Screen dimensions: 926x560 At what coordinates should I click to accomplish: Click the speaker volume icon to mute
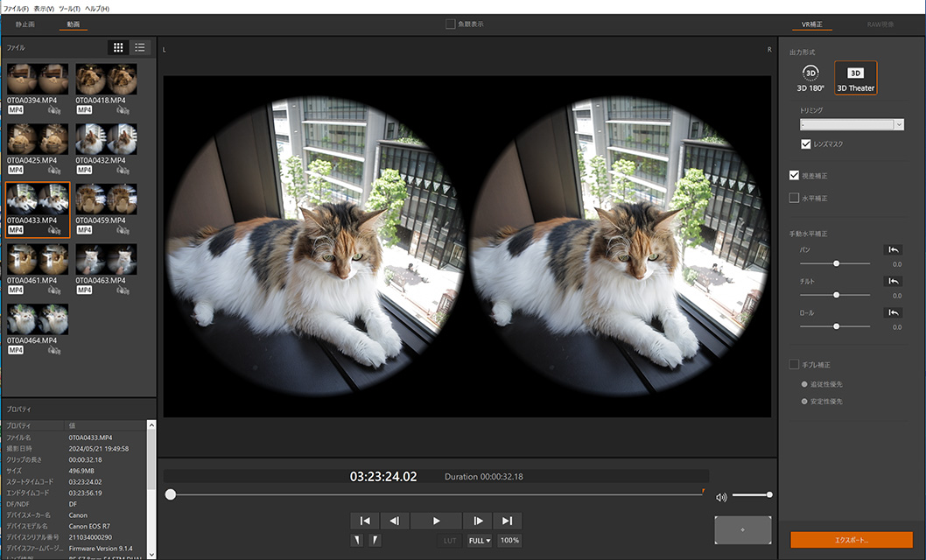coord(721,497)
